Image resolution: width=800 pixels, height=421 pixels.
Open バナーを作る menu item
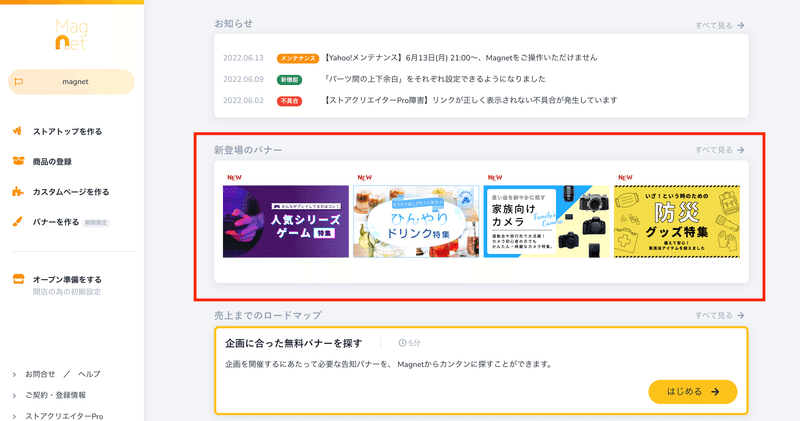tap(56, 222)
